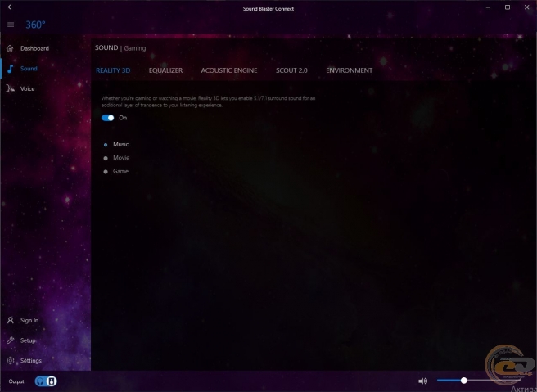Click the Gaming profile label
Screen dimensions: 537x392
pyautogui.click(x=135, y=48)
